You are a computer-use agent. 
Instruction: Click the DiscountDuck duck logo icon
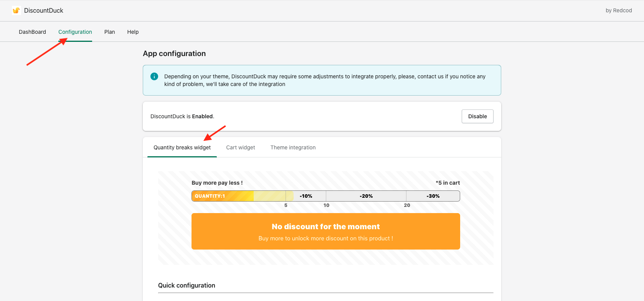pos(16,10)
